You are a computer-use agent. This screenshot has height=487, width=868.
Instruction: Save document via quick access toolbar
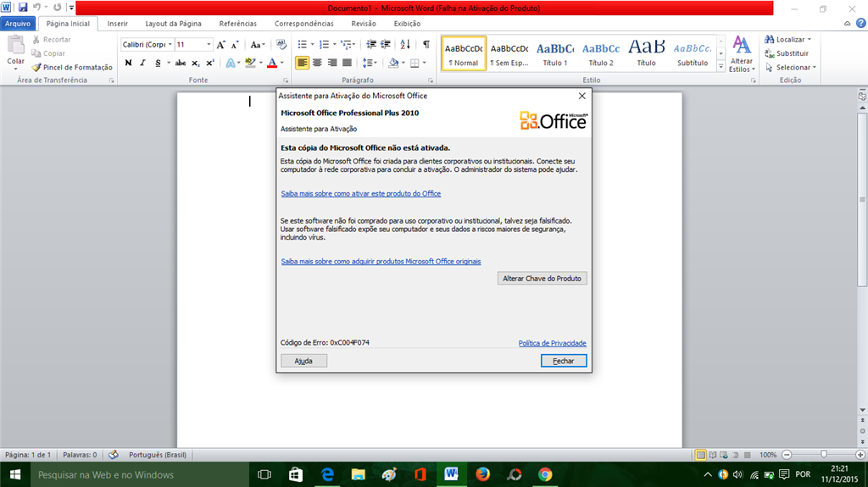tap(23, 8)
